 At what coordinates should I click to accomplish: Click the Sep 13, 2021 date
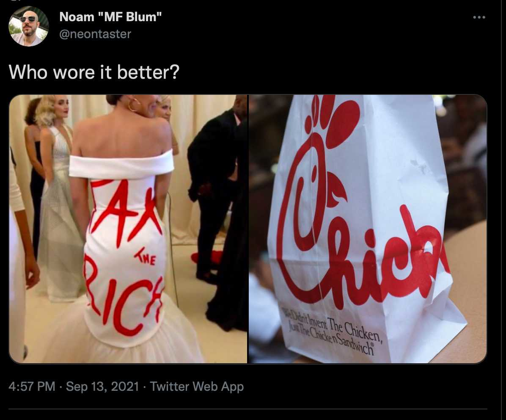(x=102, y=387)
